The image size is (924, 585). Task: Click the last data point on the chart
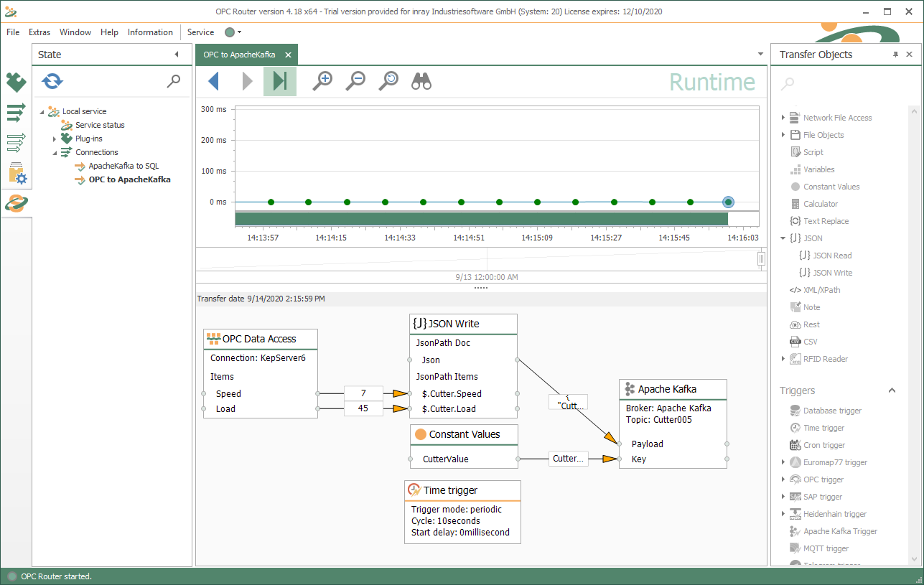(728, 202)
